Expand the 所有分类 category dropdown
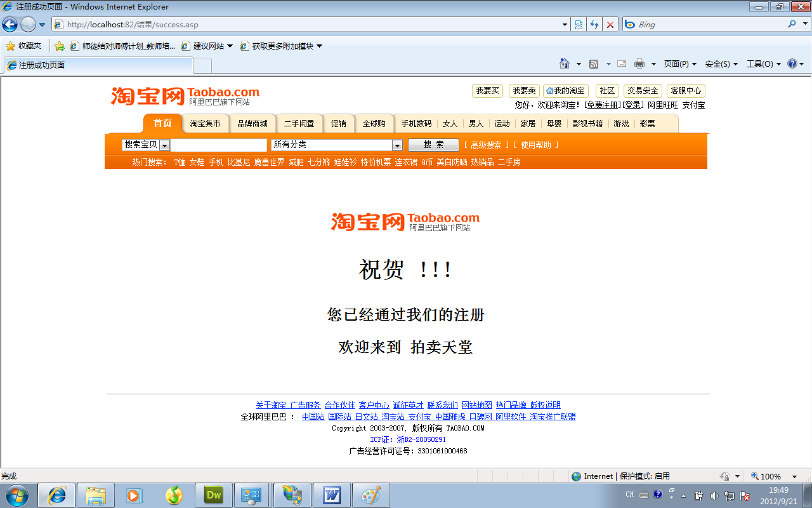 397,145
